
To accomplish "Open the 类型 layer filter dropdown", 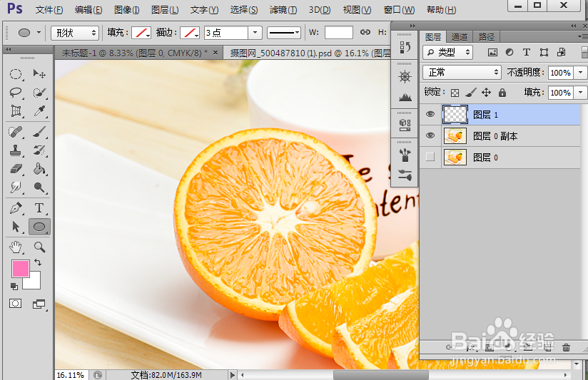I will pyautogui.click(x=447, y=53).
